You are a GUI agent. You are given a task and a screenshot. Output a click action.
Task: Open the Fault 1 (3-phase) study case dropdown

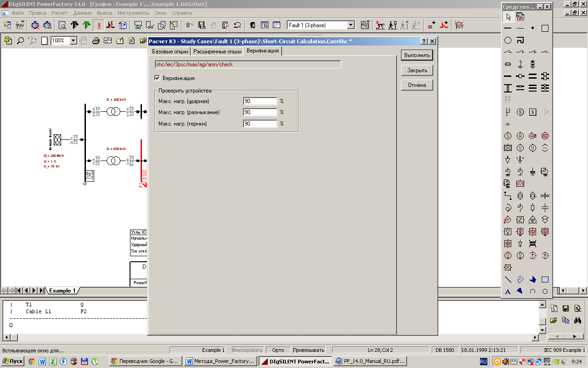click(351, 25)
